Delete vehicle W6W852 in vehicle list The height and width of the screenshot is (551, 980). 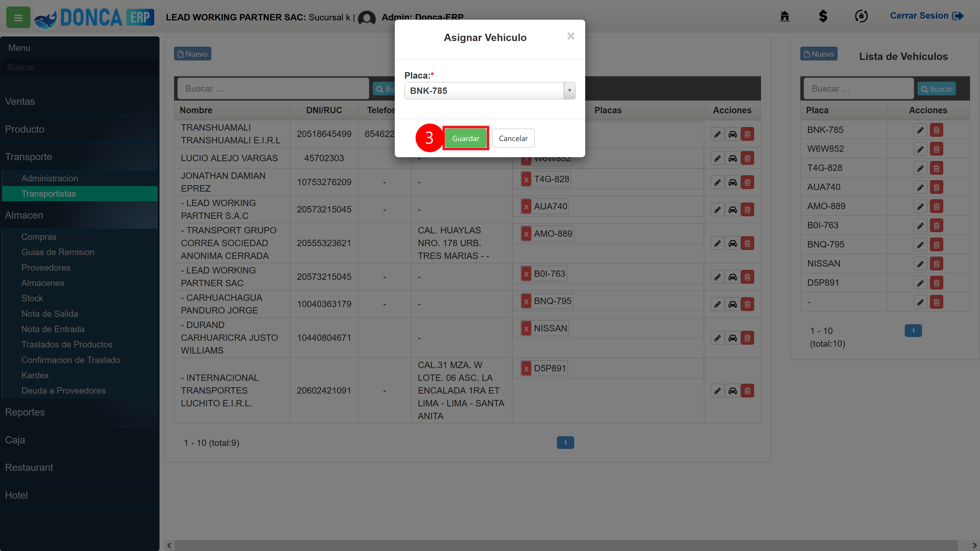(936, 149)
